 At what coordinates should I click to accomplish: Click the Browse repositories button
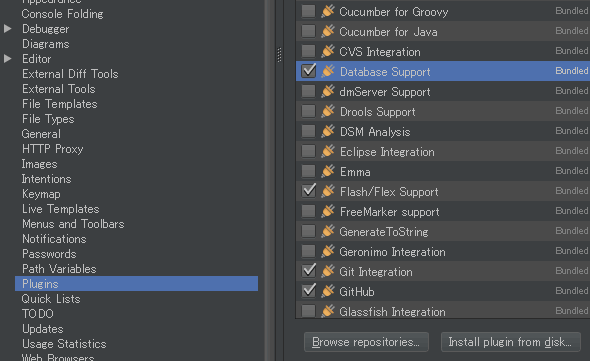tap(366, 342)
